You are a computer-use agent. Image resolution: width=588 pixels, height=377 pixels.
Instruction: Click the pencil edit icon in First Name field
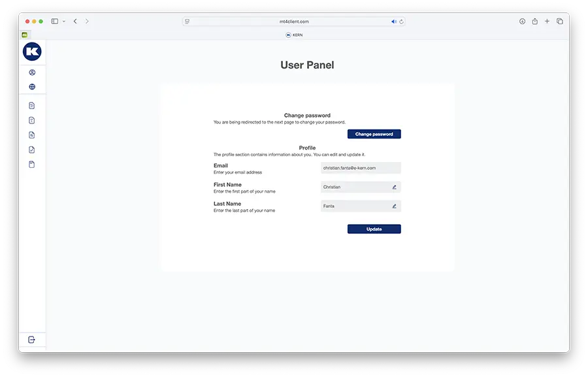(394, 187)
